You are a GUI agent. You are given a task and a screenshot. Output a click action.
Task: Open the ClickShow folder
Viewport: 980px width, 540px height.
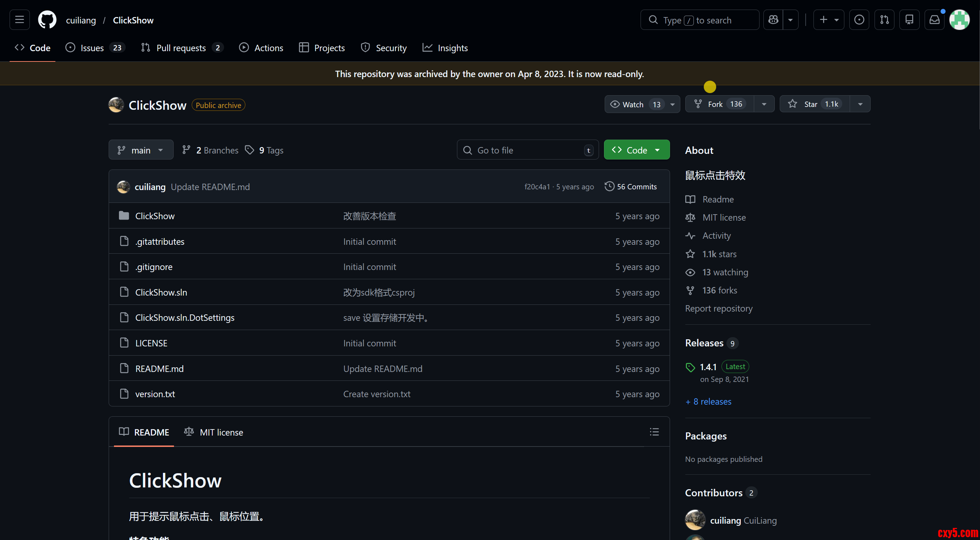pyautogui.click(x=155, y=216)
